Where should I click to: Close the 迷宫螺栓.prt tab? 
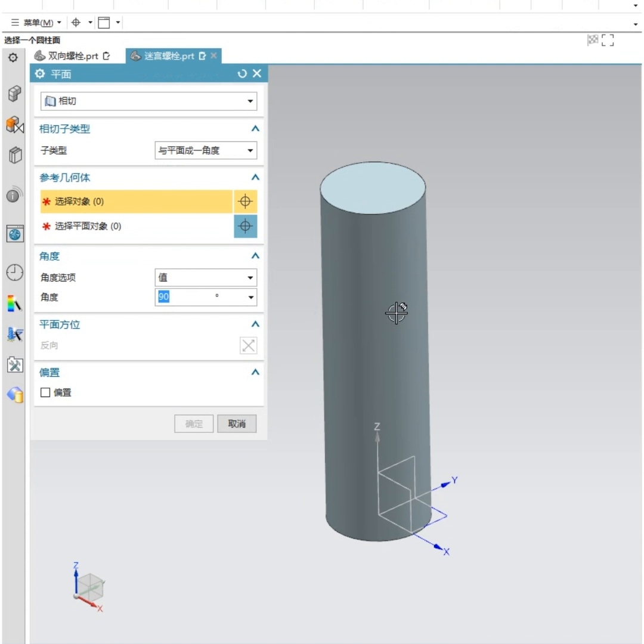[213, 55]
